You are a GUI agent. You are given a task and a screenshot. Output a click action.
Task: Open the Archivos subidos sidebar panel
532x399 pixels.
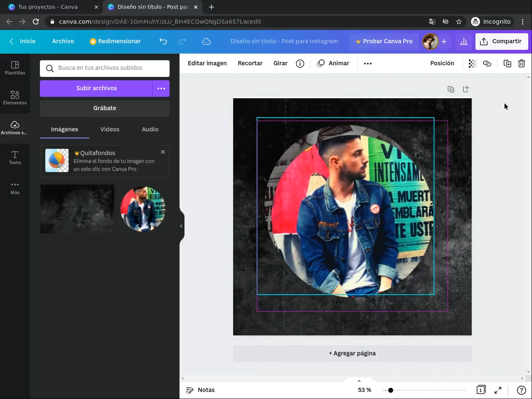pos(15,128)
